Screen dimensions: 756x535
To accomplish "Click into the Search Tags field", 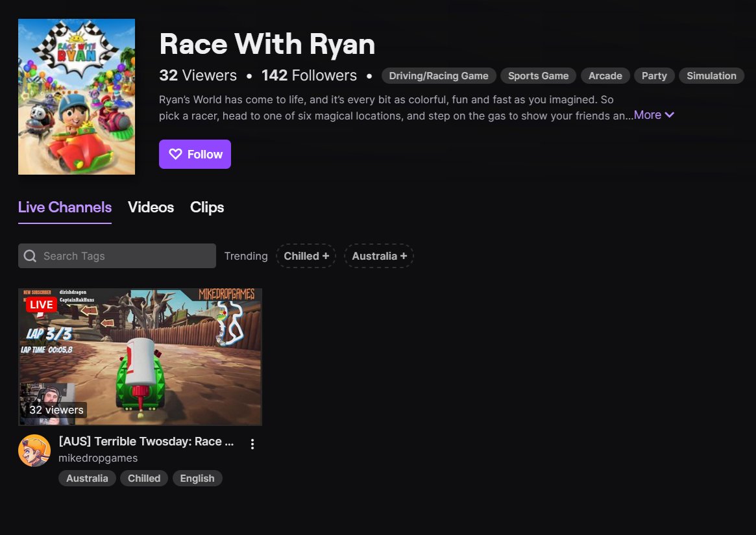I will point(117,256).
